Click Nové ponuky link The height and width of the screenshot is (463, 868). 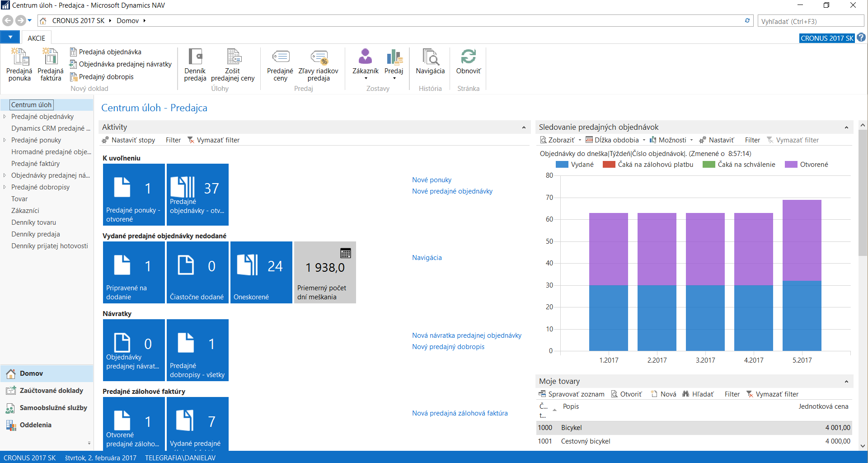coord(432,180)
